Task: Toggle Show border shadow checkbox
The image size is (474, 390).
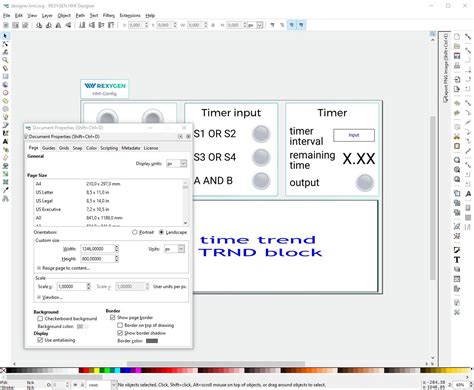Action: pos(120,333)
